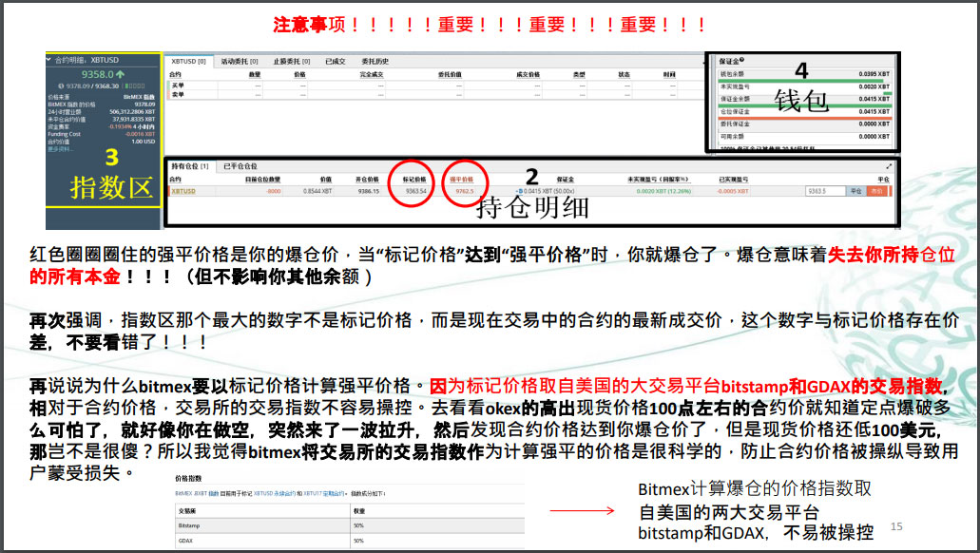Open the 更多资料 link in contract details

point(60,149)
